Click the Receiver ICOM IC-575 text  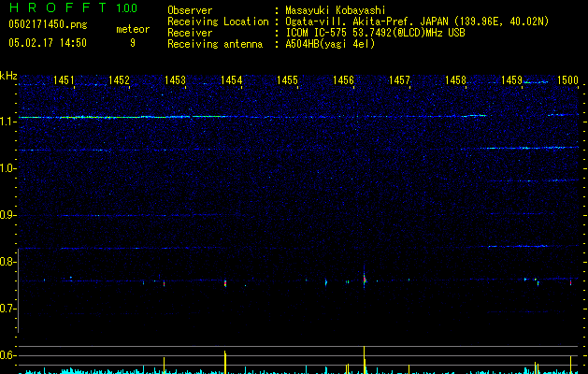click(x=375, y=33)
